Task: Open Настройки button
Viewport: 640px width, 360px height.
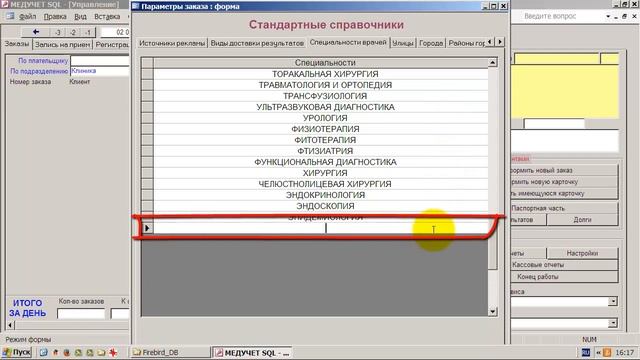Action: coord(582,253)
